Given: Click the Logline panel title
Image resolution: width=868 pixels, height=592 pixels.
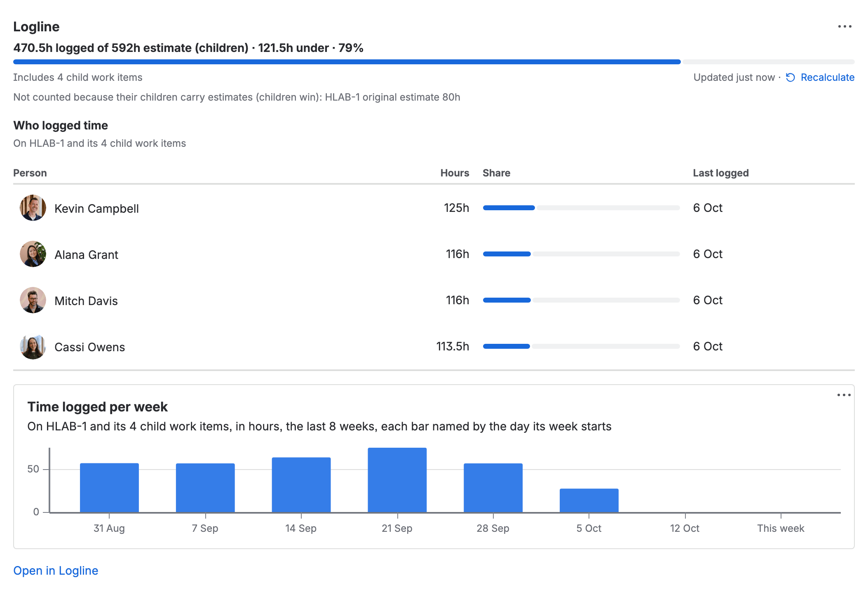Looking at the screenshot, I should tap(36, 27).
